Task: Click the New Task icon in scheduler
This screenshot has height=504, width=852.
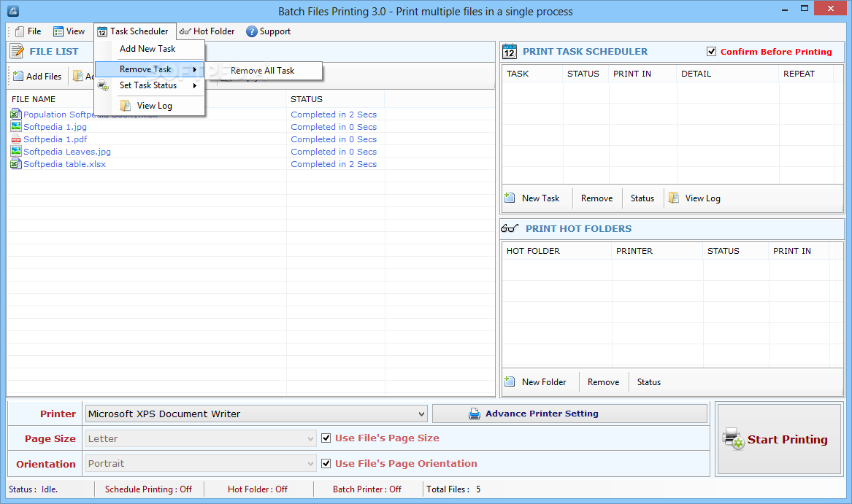Action: (510, 198)
